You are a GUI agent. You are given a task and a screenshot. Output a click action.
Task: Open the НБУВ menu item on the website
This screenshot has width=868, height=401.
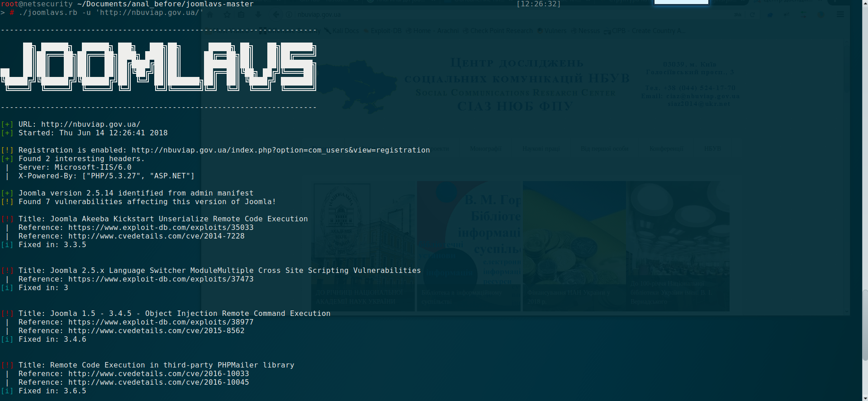tap(712, 148)
